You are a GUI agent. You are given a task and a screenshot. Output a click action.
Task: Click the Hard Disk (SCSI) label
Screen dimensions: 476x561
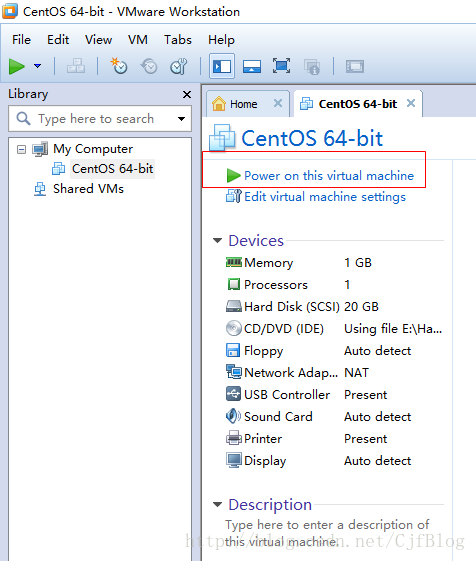tap(291, 307)
